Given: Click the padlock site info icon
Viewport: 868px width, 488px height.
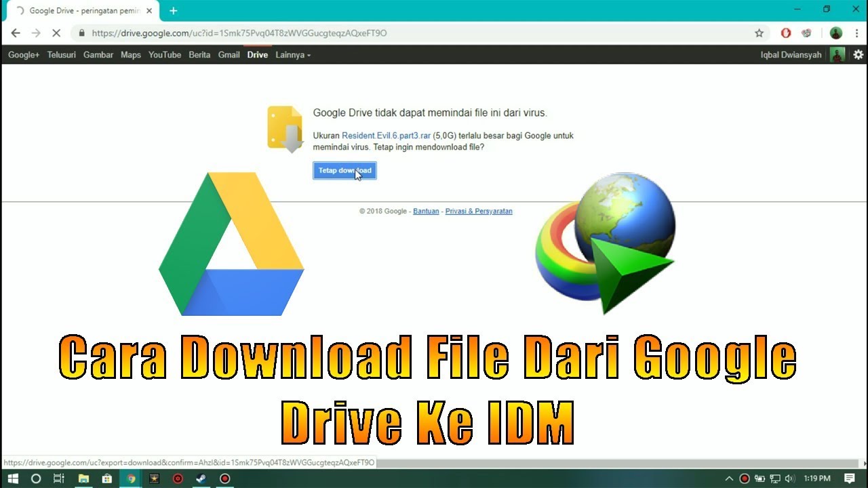Looking at the screenshot, I should tap(82, 33).
